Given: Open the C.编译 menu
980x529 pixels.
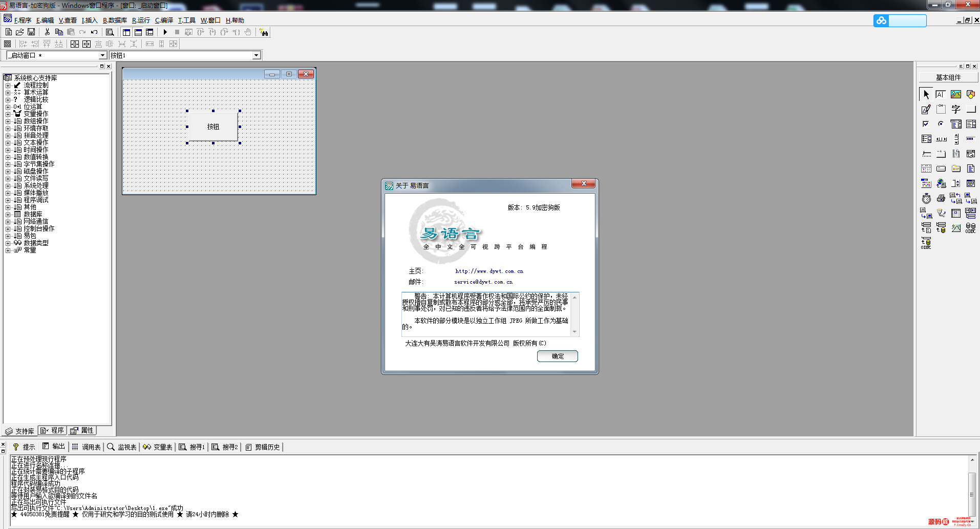Looking at the screenshot, I should pyautogui.click(x=164, y=20).
